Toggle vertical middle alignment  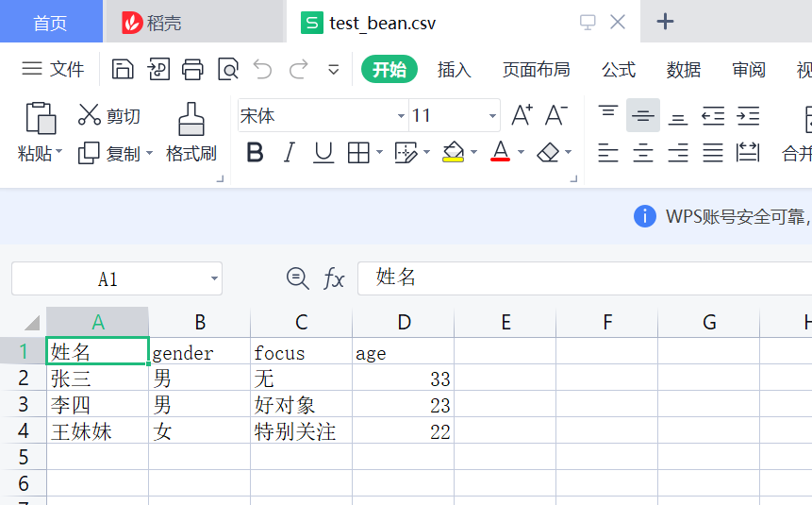(642, 115)
